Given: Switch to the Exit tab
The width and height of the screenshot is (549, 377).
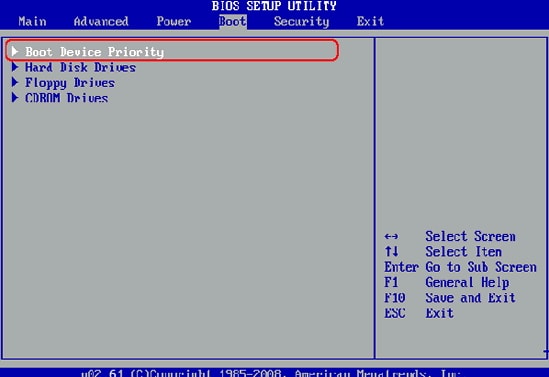Looking at the screenshot, I should coord(370,22).
